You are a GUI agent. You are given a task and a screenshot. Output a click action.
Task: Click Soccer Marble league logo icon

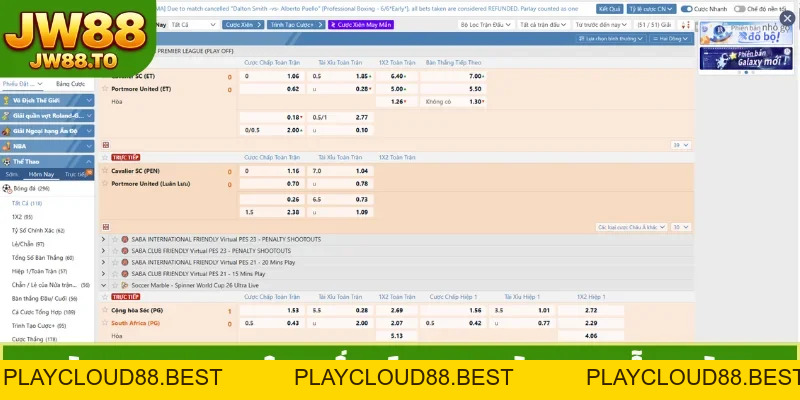[125, 286]
